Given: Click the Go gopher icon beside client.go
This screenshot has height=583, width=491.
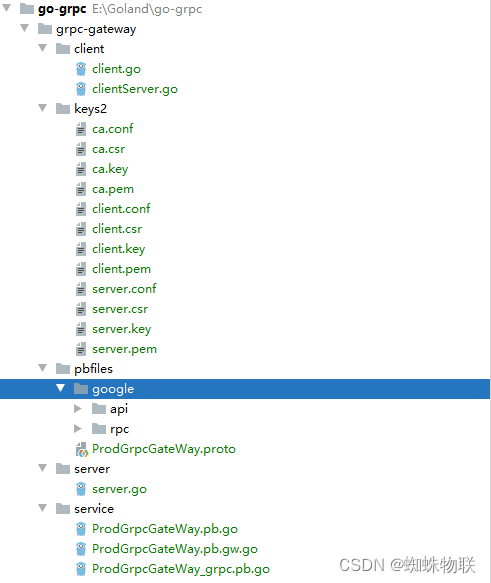Looking at the screenshot, I should (81, 69).
